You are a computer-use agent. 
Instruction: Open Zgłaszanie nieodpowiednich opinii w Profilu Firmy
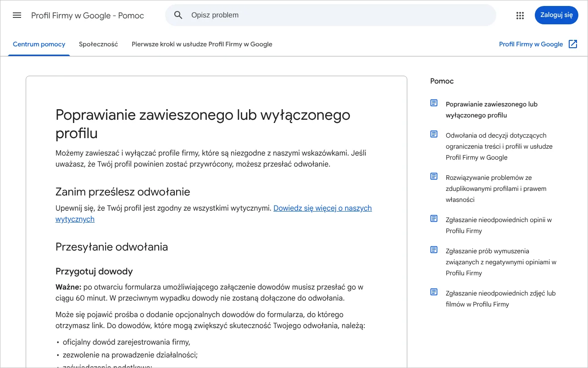click(499, 225)
